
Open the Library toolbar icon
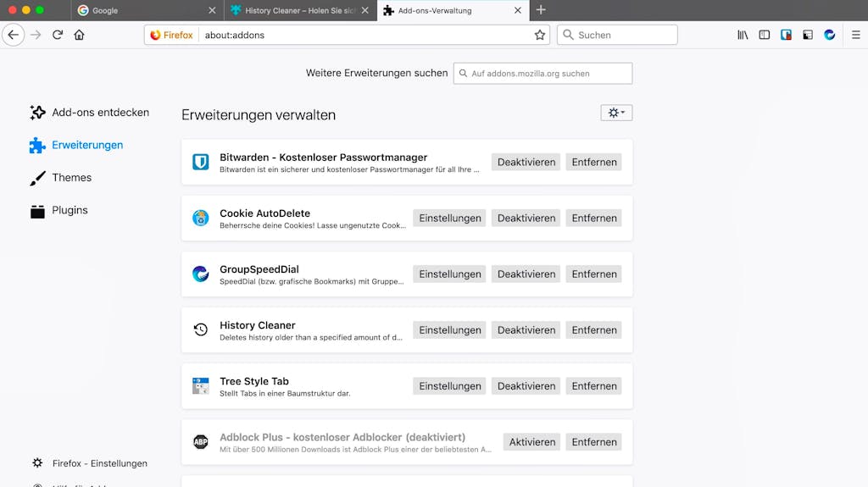coord(743,35)
